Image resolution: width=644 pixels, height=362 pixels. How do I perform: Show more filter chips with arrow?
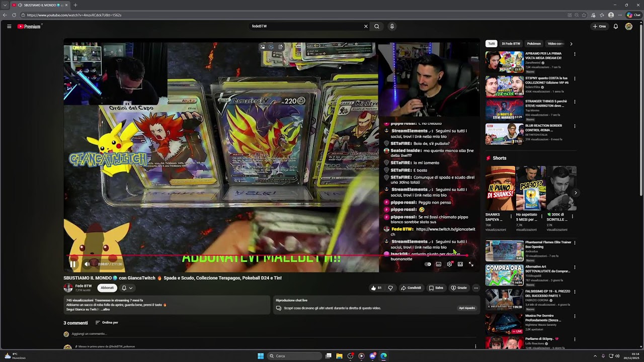pos(571,44)
